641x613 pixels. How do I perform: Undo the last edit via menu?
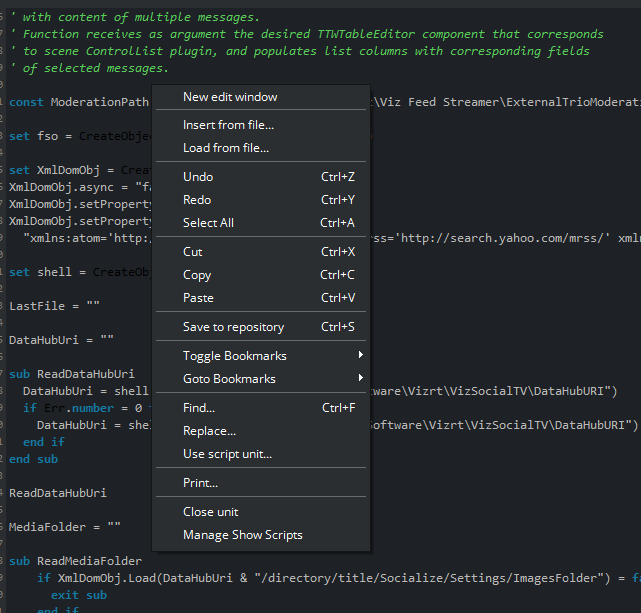coord(198,177)
